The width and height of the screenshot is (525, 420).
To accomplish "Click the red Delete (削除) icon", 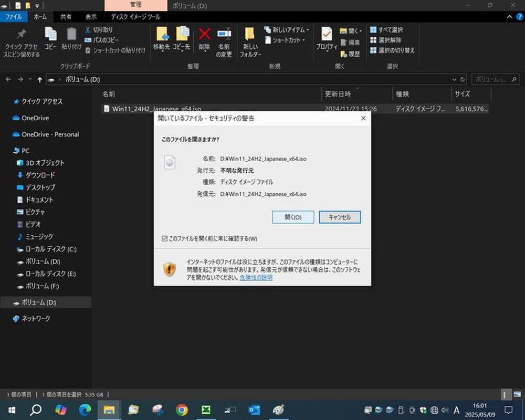I will click(x=204, y=34).
